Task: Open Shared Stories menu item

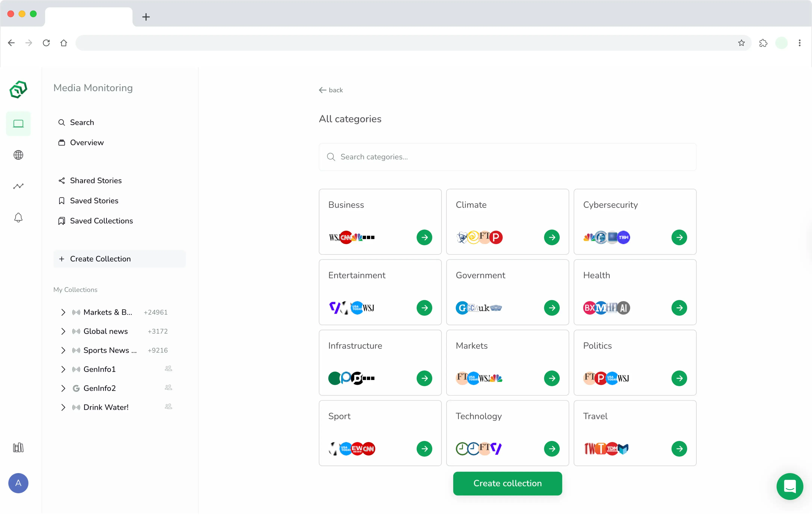Action: click(90, 181)
